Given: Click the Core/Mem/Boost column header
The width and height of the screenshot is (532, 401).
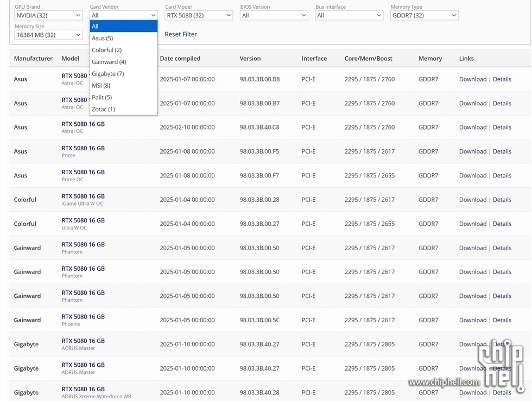Looking at the screenshot, I should click(x=369, y=59).
